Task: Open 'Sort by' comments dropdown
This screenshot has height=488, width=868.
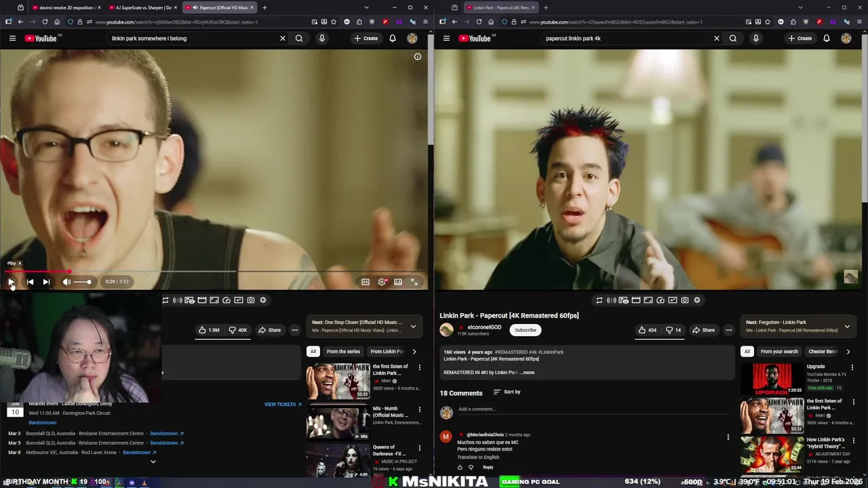Action: point(507,392)
